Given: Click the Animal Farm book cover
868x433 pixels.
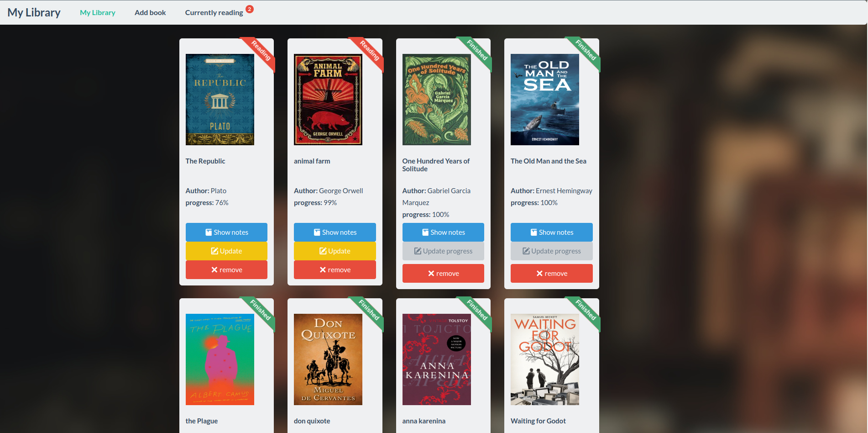Looking at the screenshot, I should pos(328,100).
